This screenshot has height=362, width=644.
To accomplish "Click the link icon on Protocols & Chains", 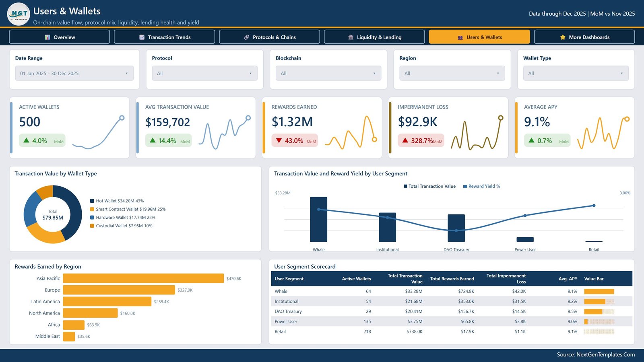I will tap(247, 37).
